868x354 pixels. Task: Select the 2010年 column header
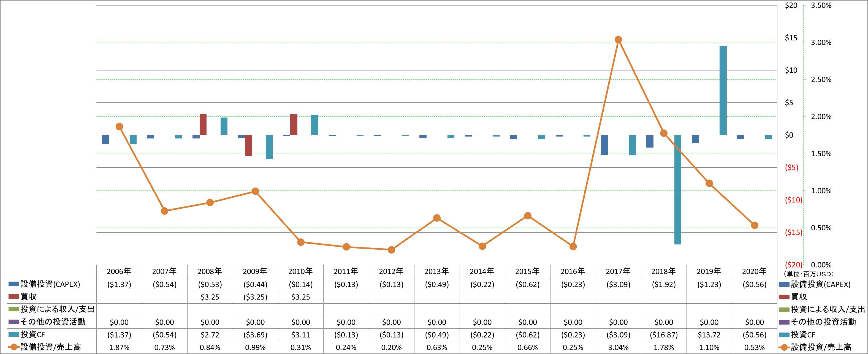pyautogui.click(x=300, y=271)
